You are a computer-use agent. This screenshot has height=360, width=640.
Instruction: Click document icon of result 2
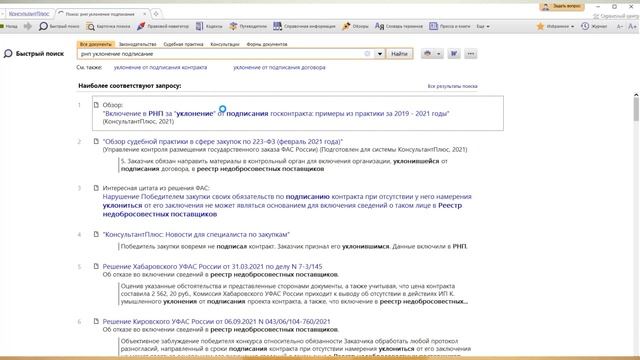(x=96, y=141)
